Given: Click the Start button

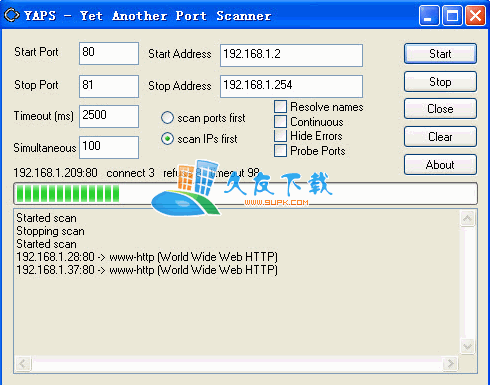Looking at the screenshot, I should point(440,53).
